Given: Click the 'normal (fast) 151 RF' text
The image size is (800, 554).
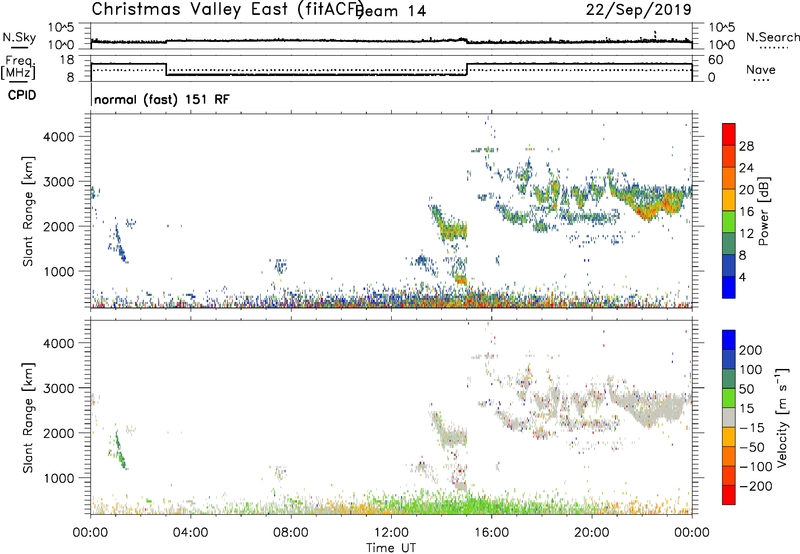Looking at the screenshot, I should [x=162, y=99].
